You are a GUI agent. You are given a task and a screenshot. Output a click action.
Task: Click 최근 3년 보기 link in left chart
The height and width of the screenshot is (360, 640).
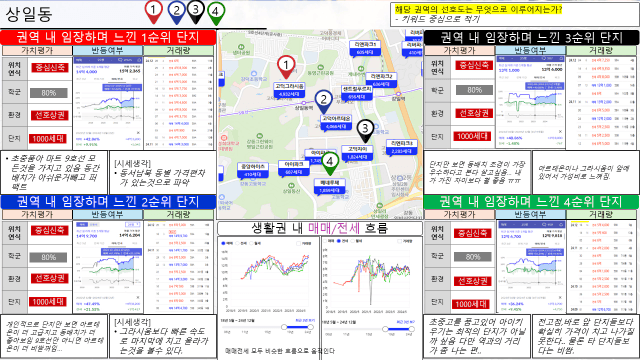tap(305, 320)
